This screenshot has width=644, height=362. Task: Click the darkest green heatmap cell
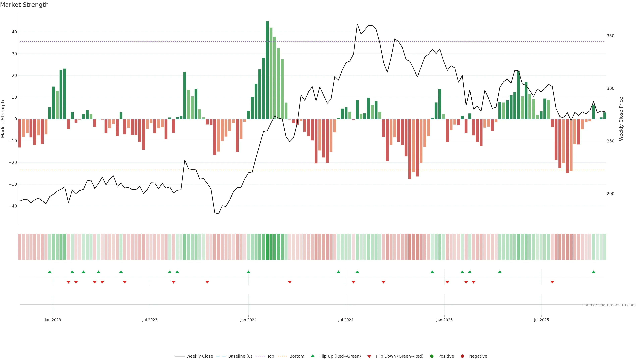(267, 247)
